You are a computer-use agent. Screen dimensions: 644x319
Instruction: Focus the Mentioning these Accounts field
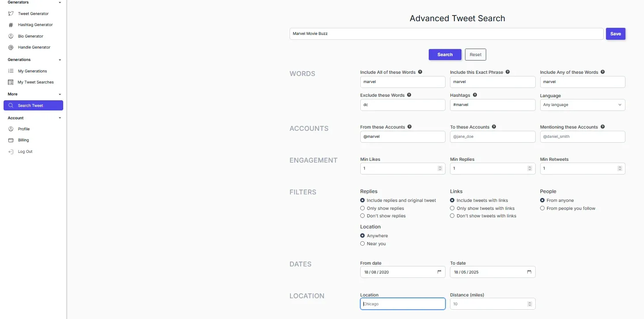583,137
